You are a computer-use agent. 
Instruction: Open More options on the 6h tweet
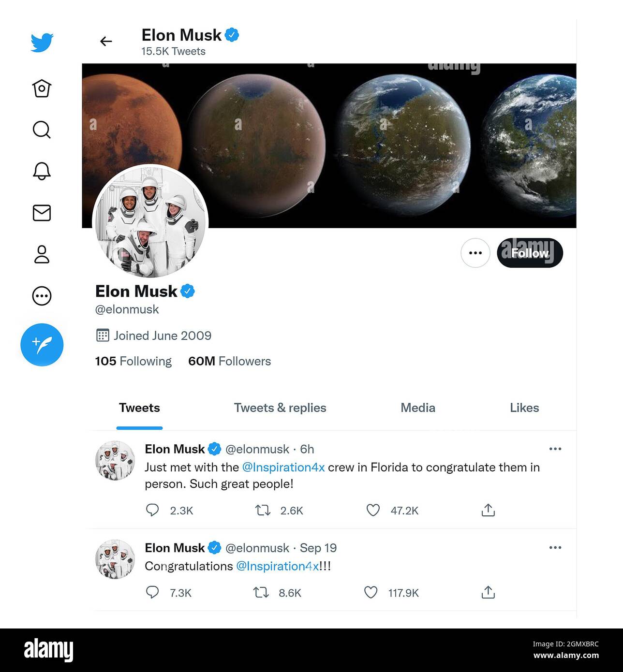[555, 449]
